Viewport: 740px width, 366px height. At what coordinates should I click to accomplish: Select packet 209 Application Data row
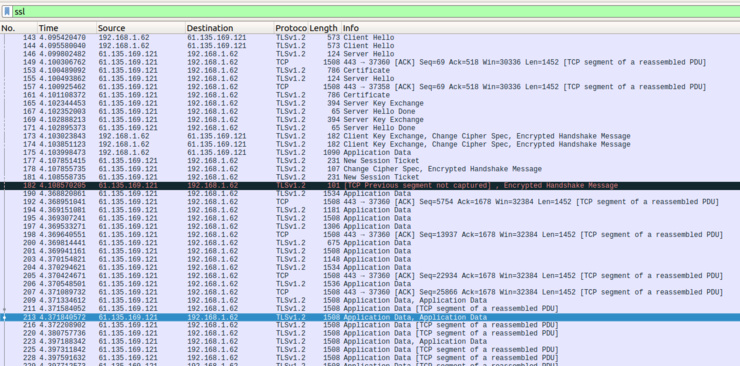370,301
